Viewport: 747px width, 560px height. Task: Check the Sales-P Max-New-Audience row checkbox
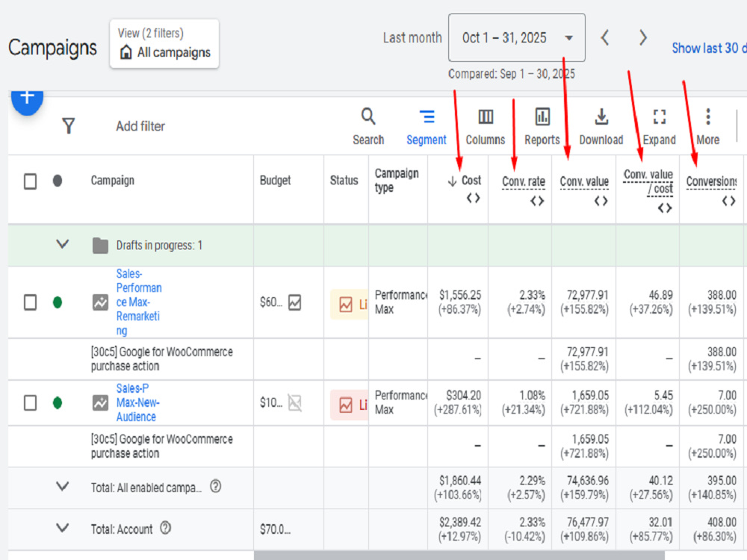click(x=30, y=403)
